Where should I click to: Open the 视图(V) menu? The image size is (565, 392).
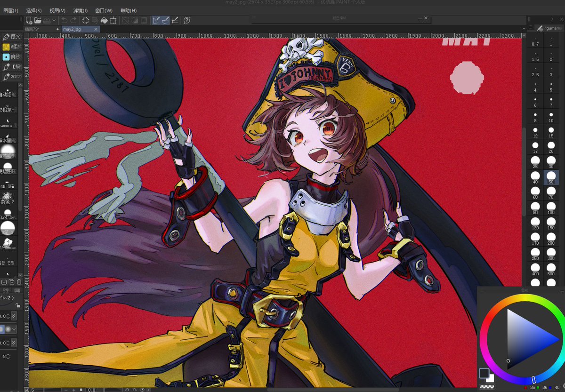[x=57, y=10]
